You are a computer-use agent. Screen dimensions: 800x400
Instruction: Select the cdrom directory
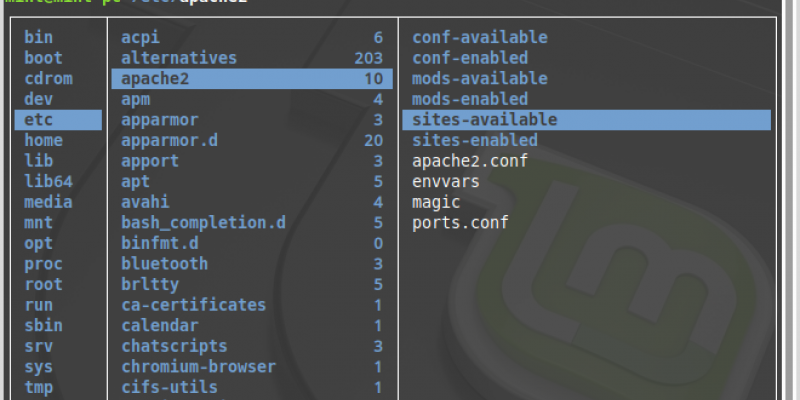[48, 79]
